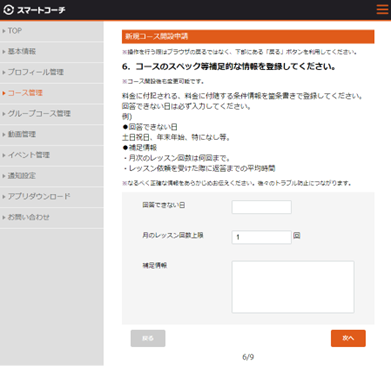Screen dimensions: 391x366
Task: Click the text 土日祝日、年末年始、特になし等。
Action: 176,137
